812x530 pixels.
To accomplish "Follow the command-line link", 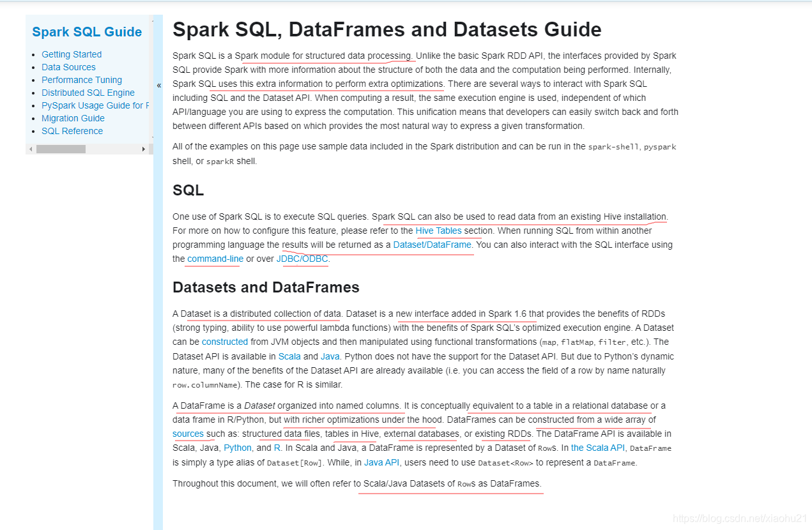I will coord(215,259).
